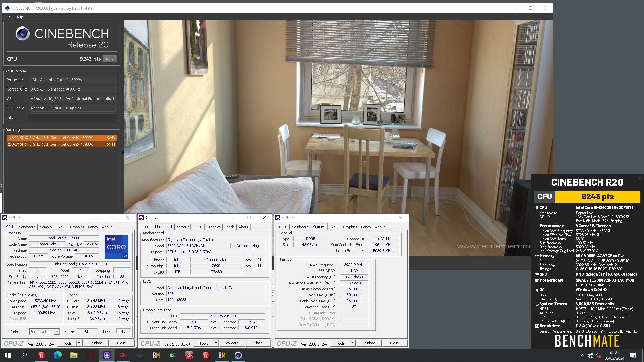Open the Cinebench sphere taskbar icon

click(x=238, y=355)
